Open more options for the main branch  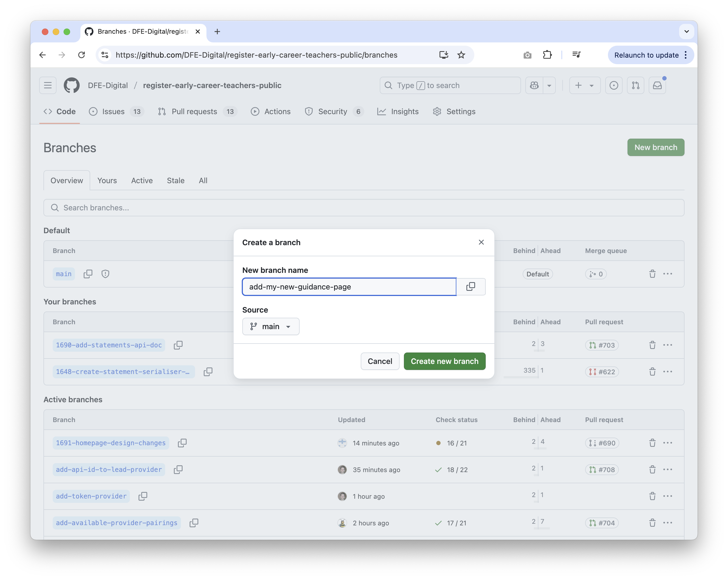click(x=667, y=274)
